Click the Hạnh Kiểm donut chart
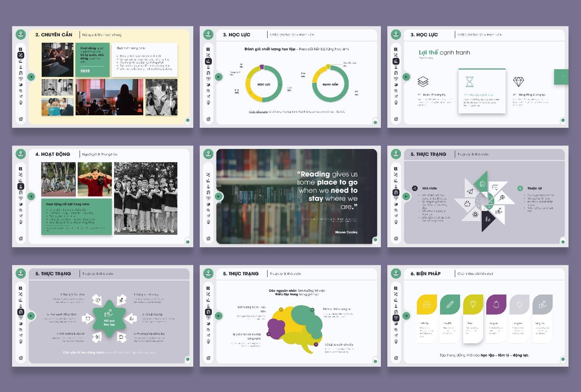The image size is (581, 392). [x=330, y=84]
